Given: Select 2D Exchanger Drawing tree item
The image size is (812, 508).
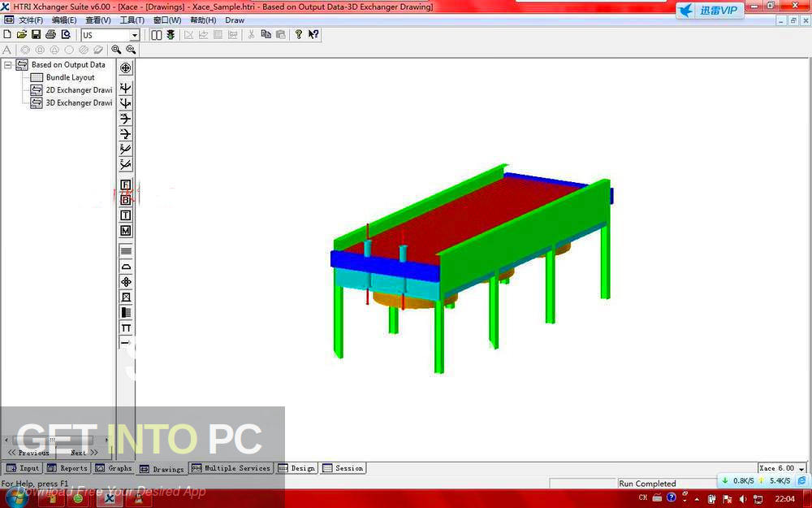Looking at the screenshot, I should (79, 90).
